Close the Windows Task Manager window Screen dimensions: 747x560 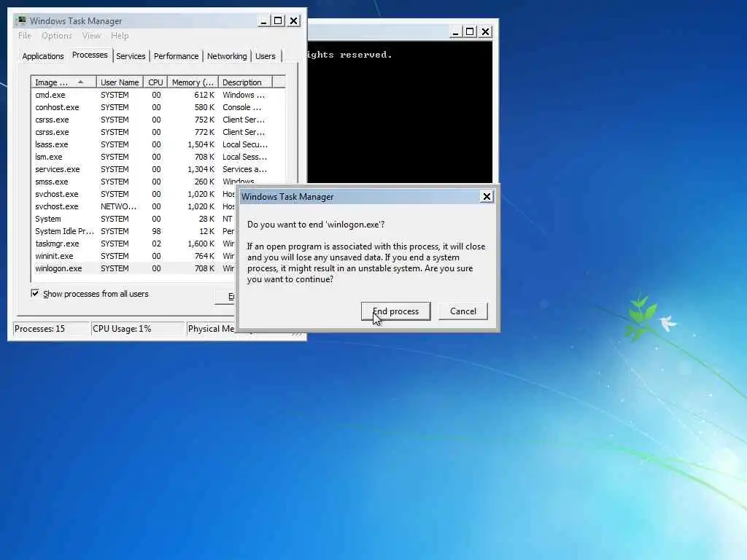pos(294,21)
